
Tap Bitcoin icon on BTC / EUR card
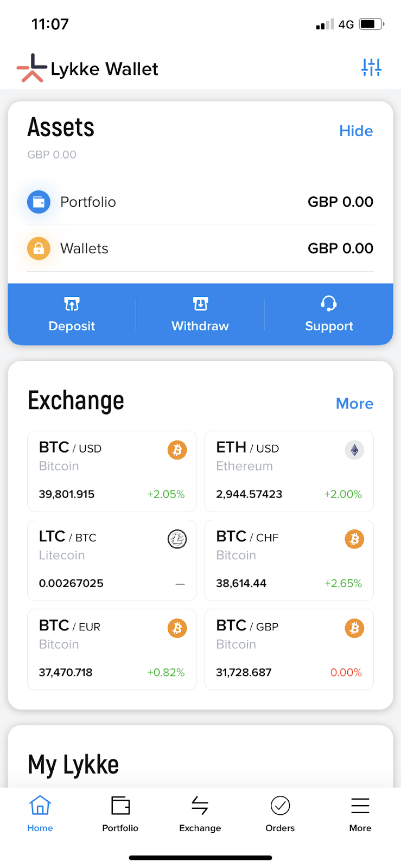[x=177, y=628]
